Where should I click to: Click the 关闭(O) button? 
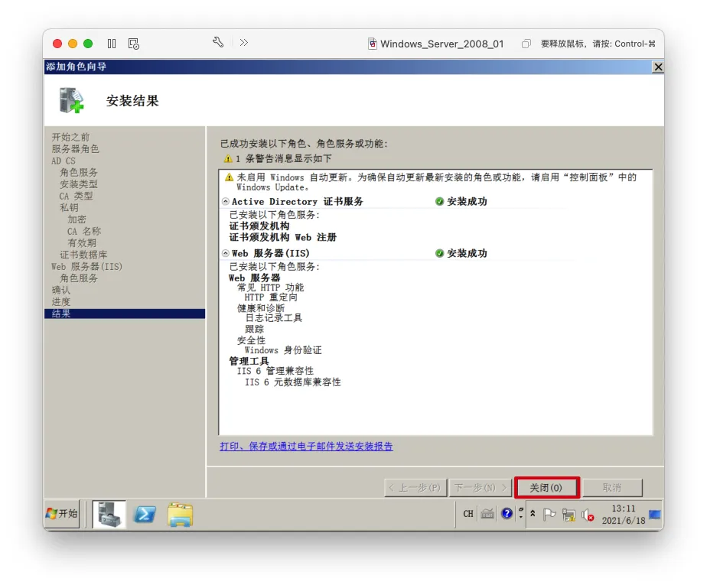tap(546, 488)
